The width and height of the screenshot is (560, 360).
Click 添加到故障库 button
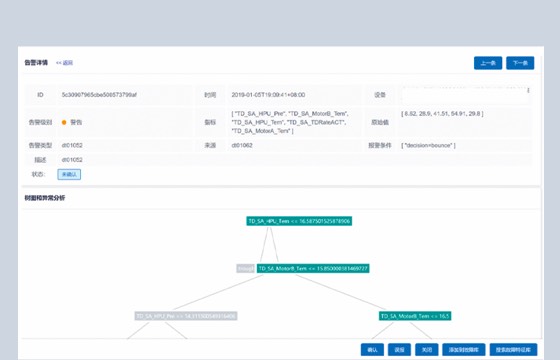click(x=464, y=350)
